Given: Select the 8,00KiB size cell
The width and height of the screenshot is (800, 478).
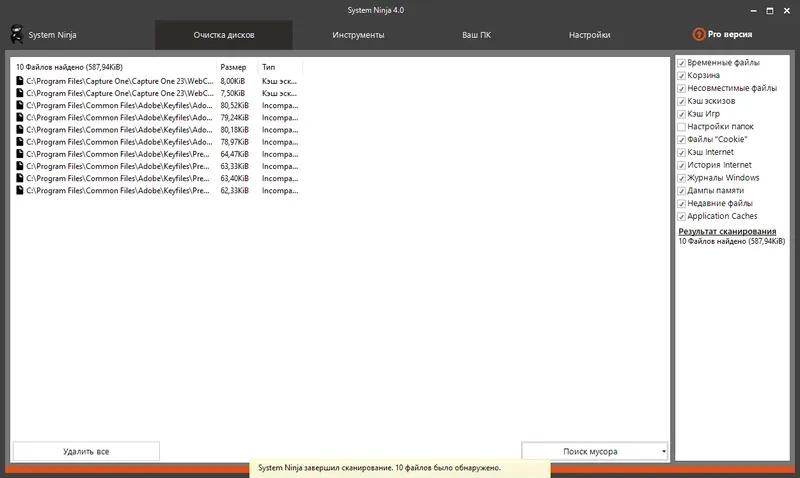Looking at the screenshot, I should pos(233,81).
